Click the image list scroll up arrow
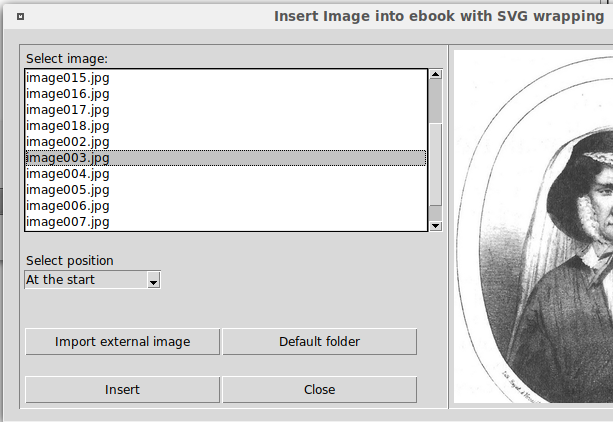Viewport: 613px width, 422px height. 436,74
